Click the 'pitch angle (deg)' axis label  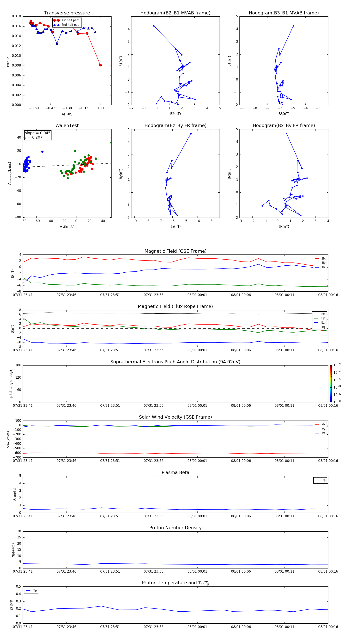click(11, 384)
